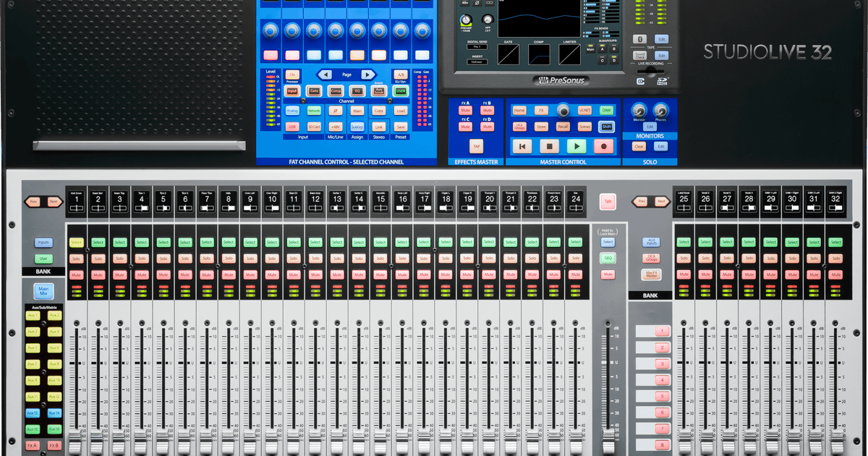Click the DAW button
Screen dimensions: 868x456
[x=606, y=110]
